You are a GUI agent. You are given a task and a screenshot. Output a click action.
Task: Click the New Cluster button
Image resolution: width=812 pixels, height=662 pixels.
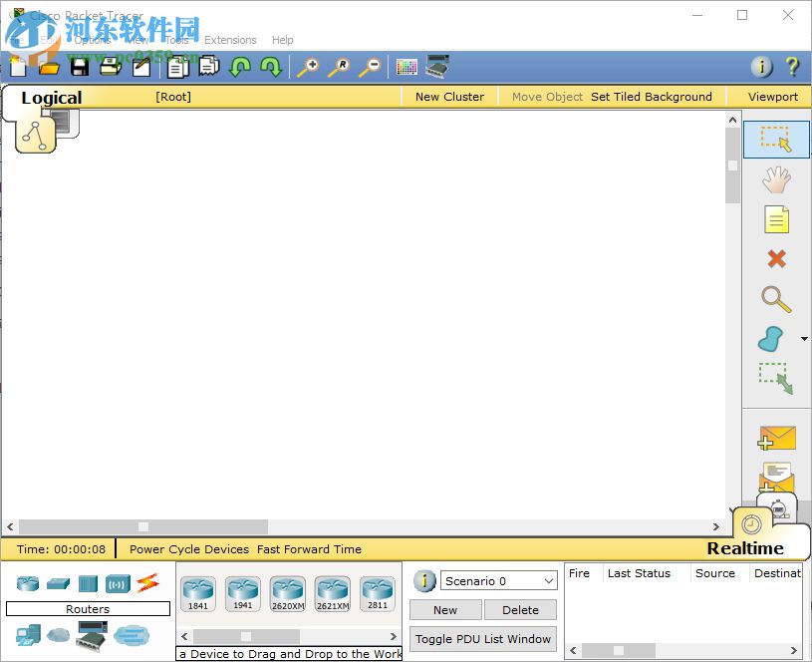coord(449,97)
